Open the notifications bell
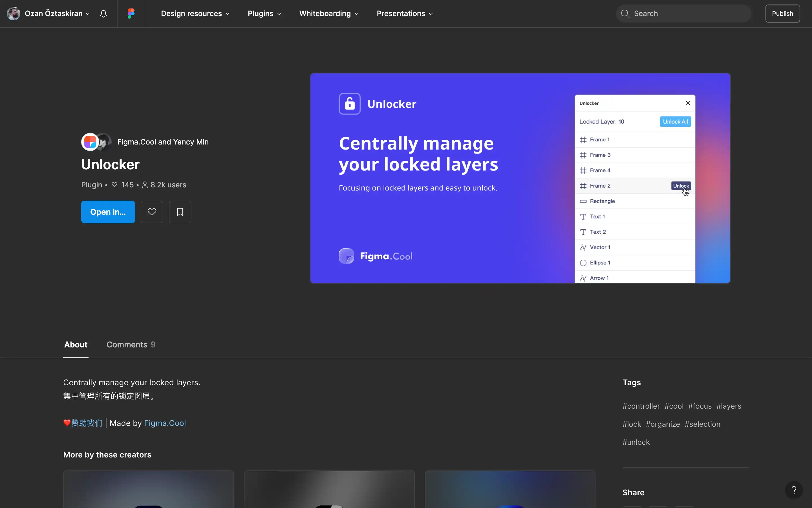 [x=103, y=14]
